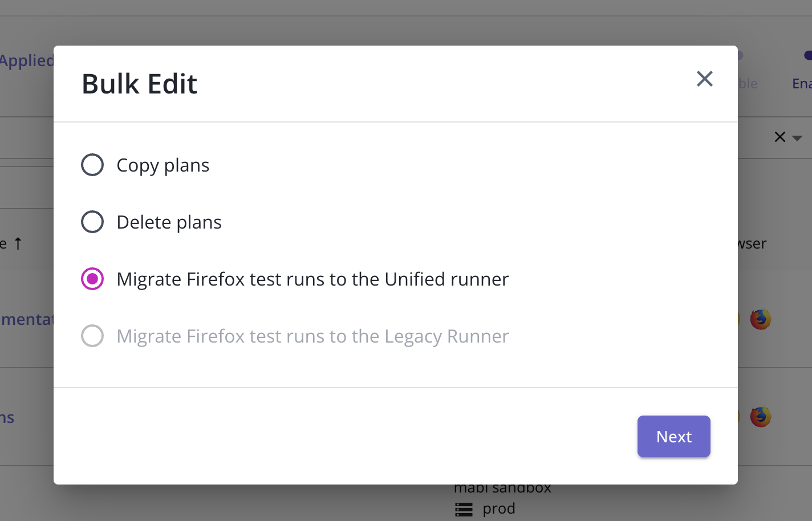
Task: Choose the Delete plans radio option
Action: 92,222
